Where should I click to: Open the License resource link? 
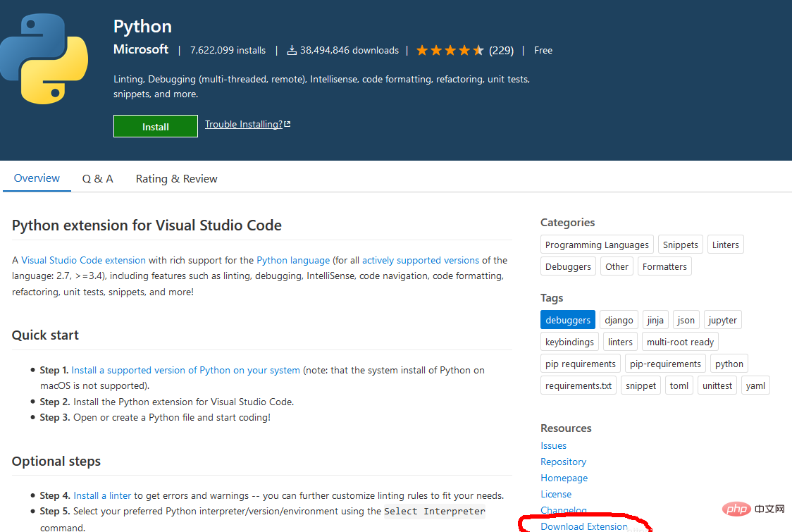pyautogui.click(x=556, y=494)
